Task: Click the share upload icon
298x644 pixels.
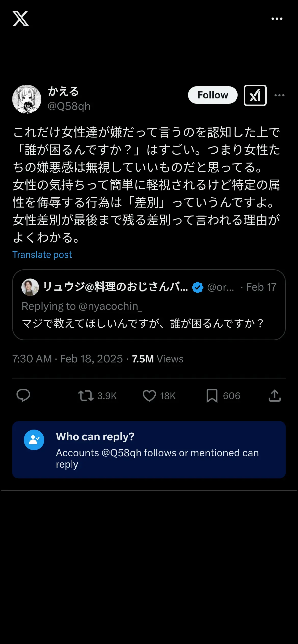Action: click(275, 396)
